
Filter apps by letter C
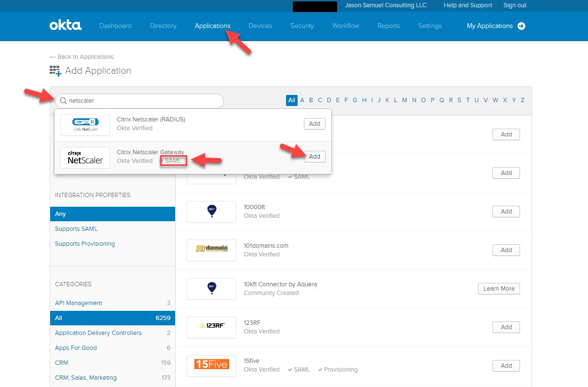320,100
